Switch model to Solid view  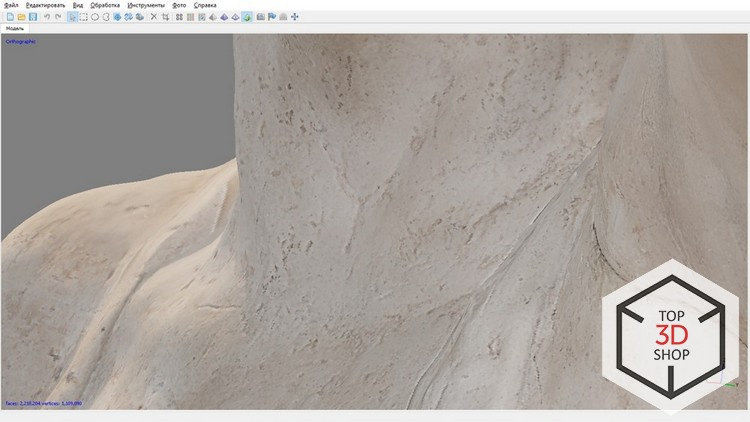(224, 17)
